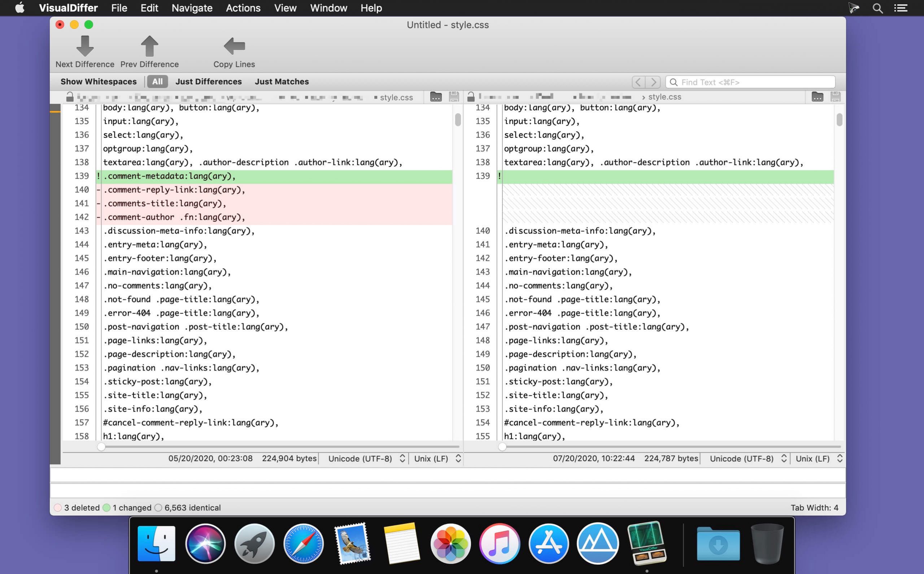The height and width of the screenshot is (574, 924).
Task: Click the Copy Lines arrow icon
Action: tap(234, 46)
